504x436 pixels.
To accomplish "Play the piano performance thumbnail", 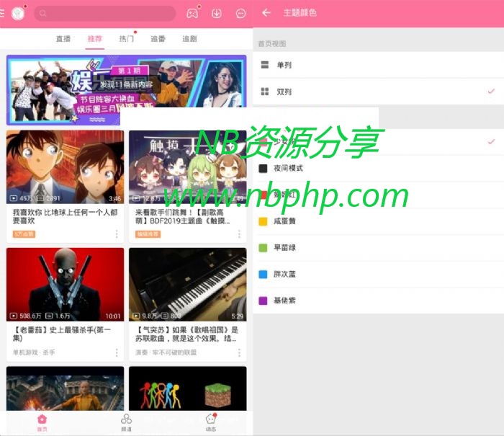I will pos(188,285).
